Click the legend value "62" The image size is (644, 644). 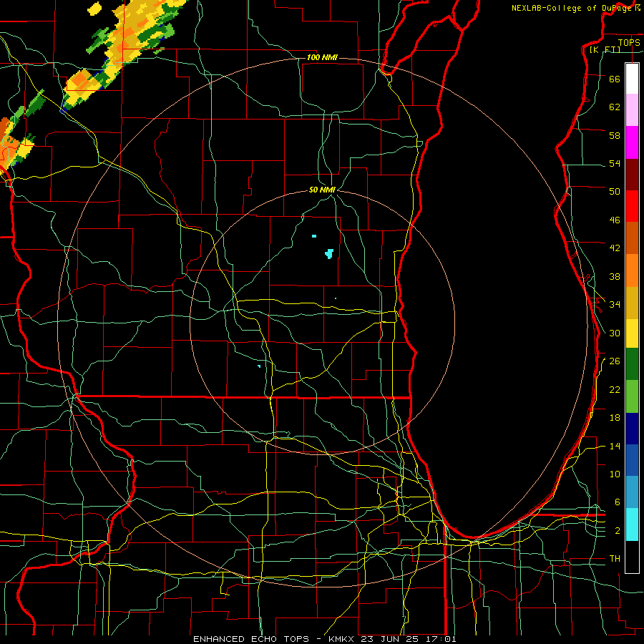pyautogui.click(x=615, y=107)
